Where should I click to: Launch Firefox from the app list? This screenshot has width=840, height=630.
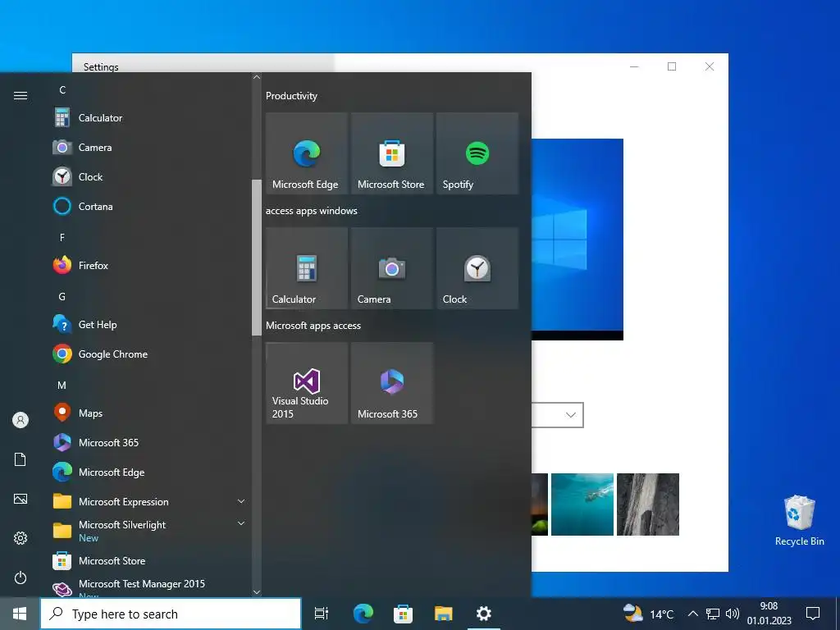point(150,265)
